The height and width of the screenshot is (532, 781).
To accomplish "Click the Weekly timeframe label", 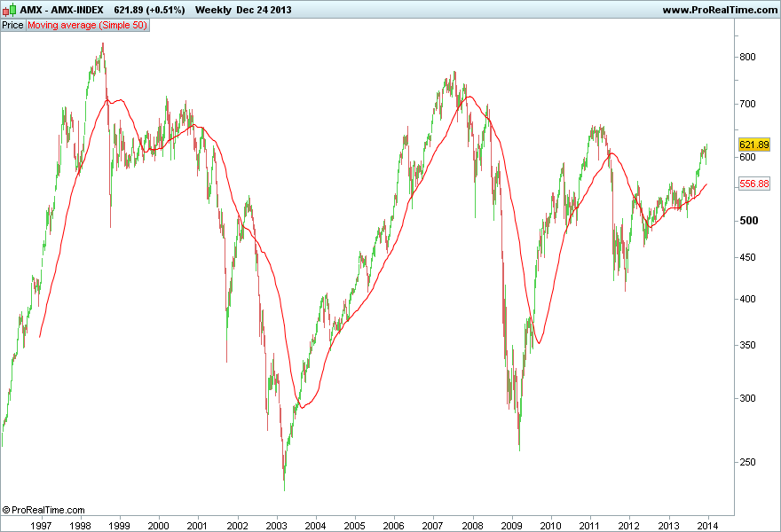I will [x=213, y=10].
